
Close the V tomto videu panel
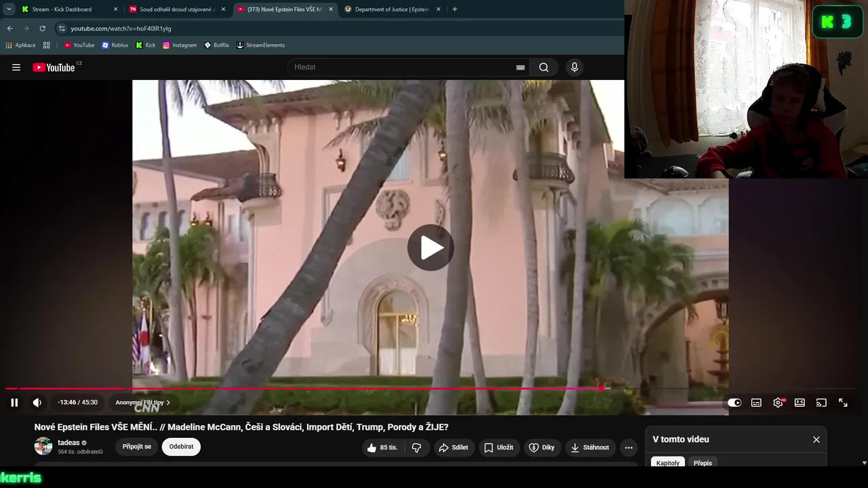coord(816,439)
